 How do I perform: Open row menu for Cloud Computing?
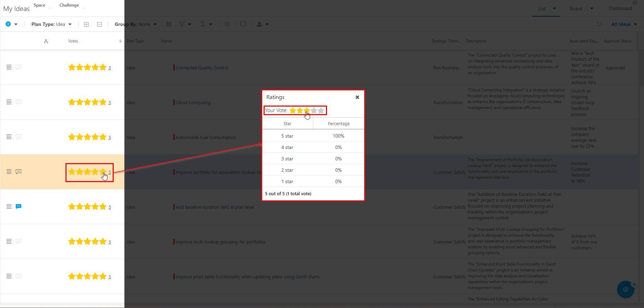coord(9,102)
